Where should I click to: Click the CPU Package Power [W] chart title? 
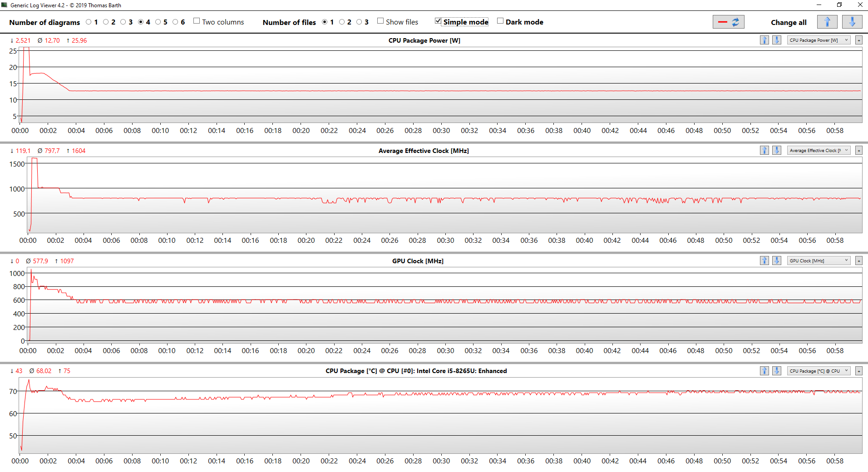click(x=424, y=40)
